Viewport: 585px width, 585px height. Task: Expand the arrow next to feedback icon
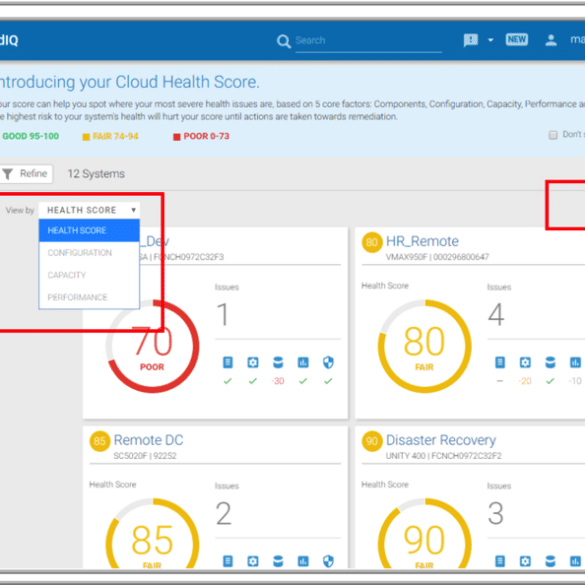point(491,40)
